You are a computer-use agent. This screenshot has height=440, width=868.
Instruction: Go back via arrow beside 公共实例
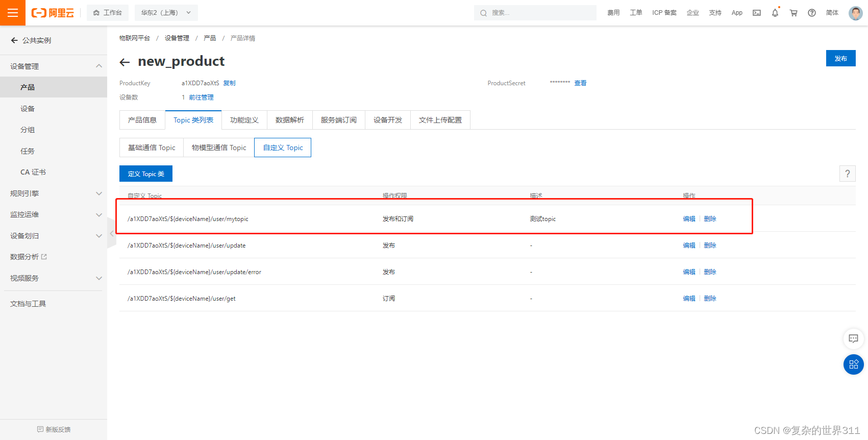click(x=14, y=40)
